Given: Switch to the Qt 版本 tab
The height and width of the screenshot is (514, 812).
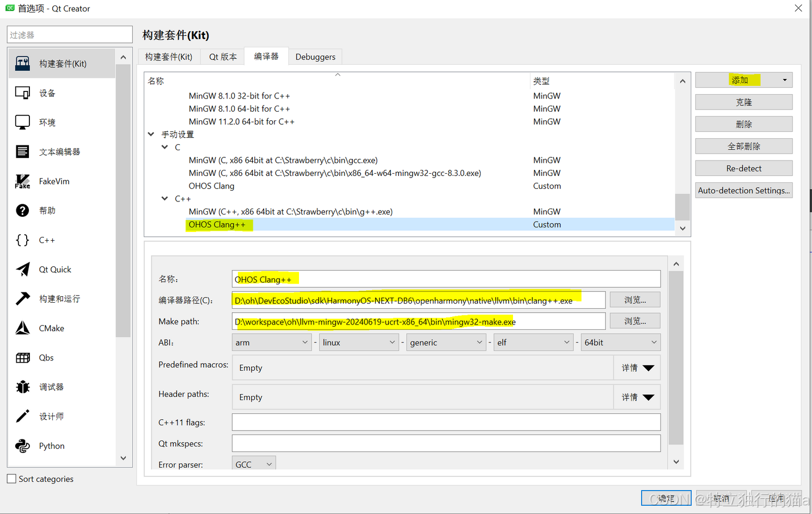Looking at the screenshot, I should [x=223, y=57].
